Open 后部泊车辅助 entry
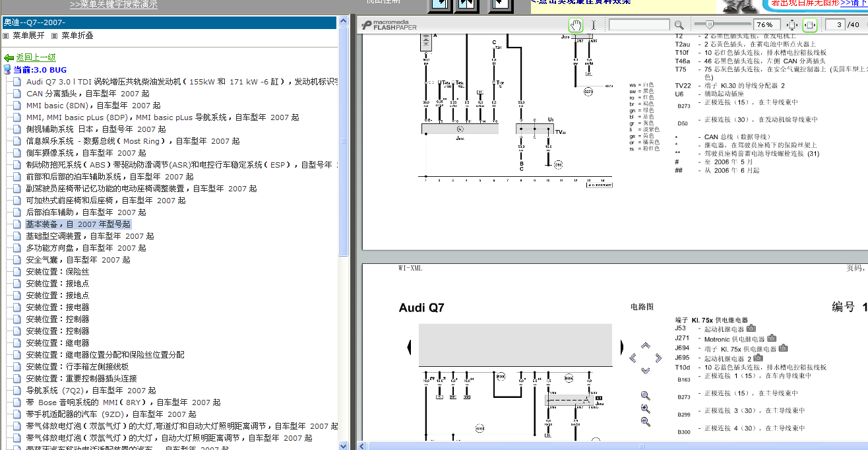This screenshot has height=450, width=868. (86, 212)
